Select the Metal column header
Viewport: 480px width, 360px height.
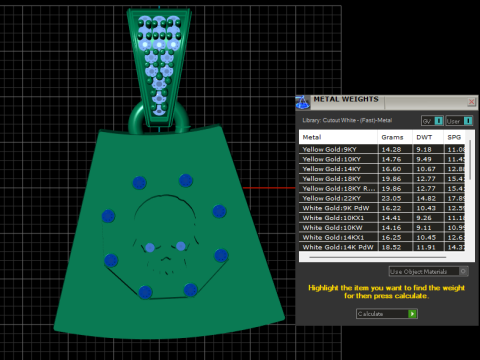click(338, 137)
